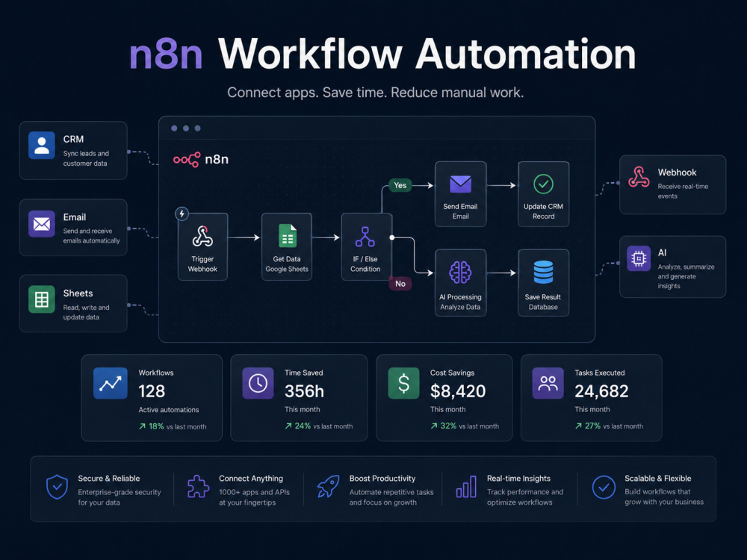The image size is (747, 560).
Task: Click 'Active automations' text
Action: [169, 410]
